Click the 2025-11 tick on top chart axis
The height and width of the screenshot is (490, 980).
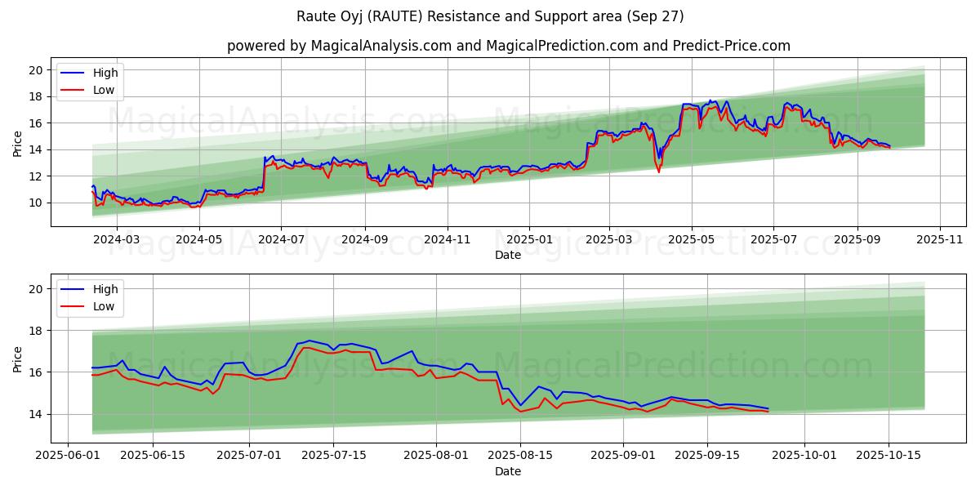click(x=940, y=240)
